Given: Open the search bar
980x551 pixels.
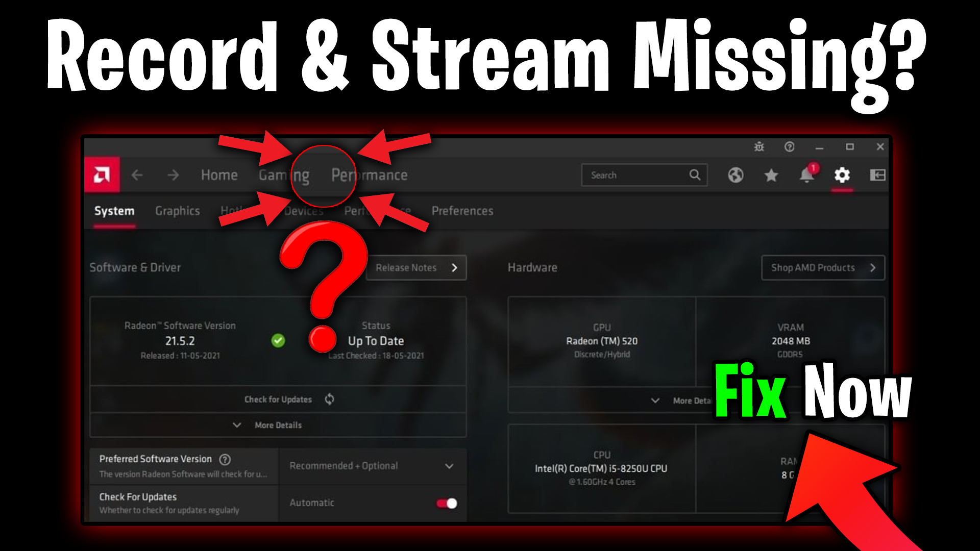Looking at the screenshot, I should click(x=642, y=175).
